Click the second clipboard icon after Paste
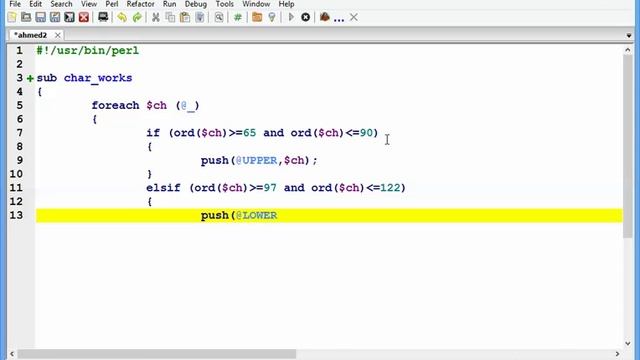 click(x=200, y=17)
